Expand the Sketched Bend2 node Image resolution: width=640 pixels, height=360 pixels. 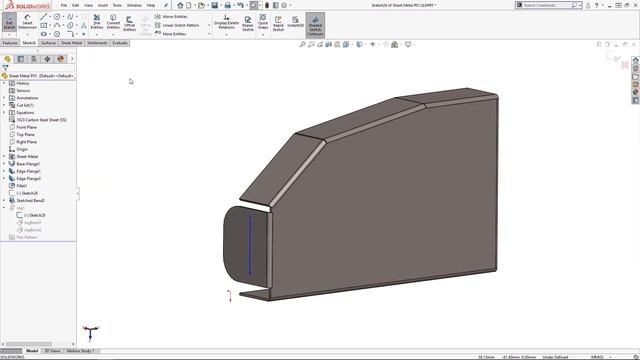[4, 201]
